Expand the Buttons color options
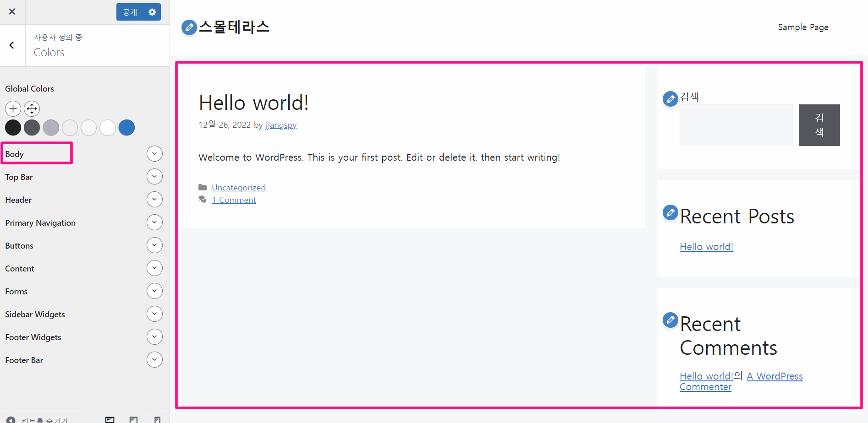Image resolution: width=868 pixels, height=423 pixels. click(x=154, y=245)
